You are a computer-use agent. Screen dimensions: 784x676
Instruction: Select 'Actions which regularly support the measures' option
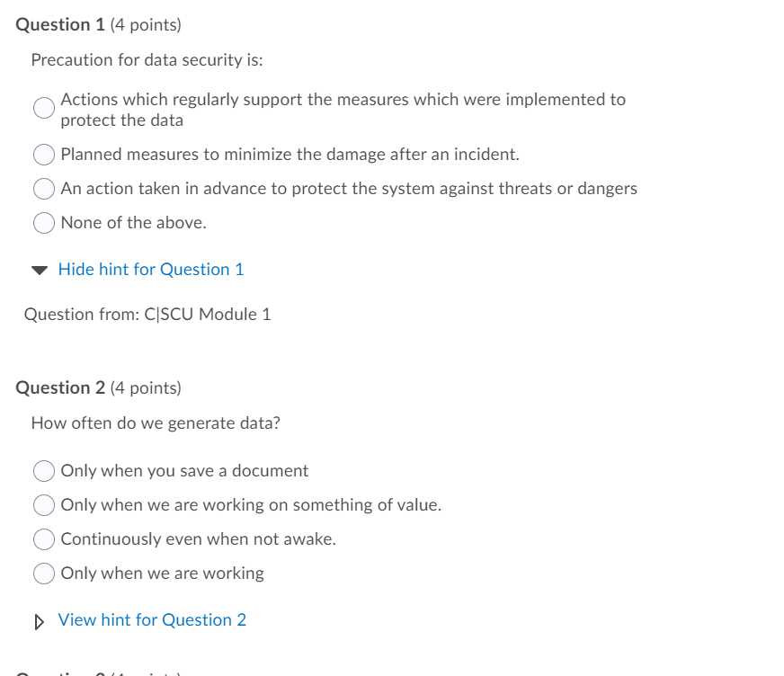pyautogui.click(x=43, y=108)
